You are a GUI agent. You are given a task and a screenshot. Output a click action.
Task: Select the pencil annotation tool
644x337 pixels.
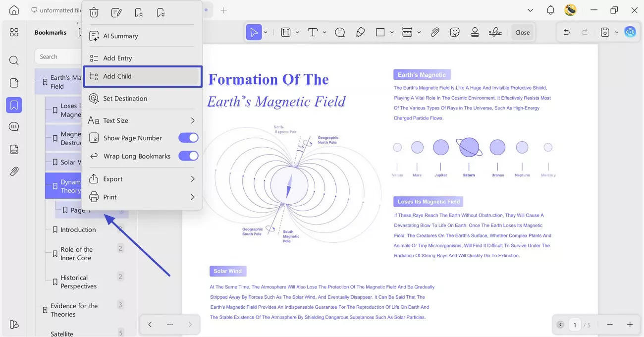361,32
